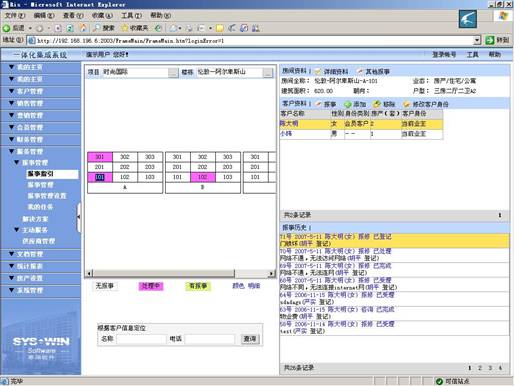Open the 项目 project picker button

tap(173, 72)
